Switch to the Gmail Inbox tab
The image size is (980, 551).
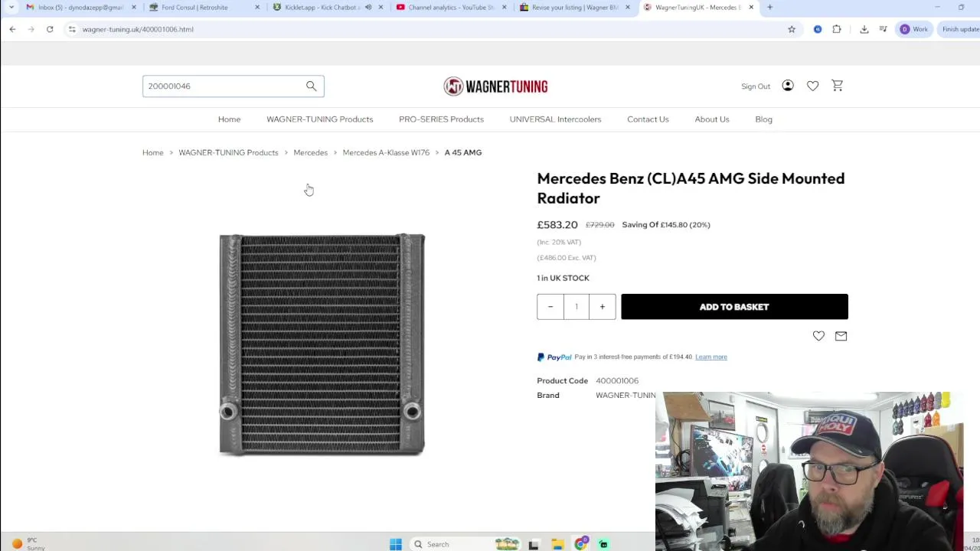75,8
